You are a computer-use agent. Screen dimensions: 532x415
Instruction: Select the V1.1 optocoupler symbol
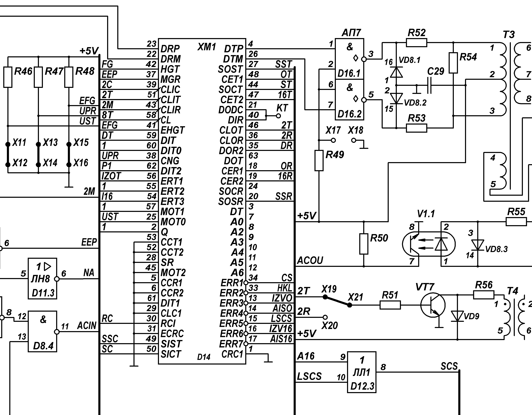click(x=428, y=244)
